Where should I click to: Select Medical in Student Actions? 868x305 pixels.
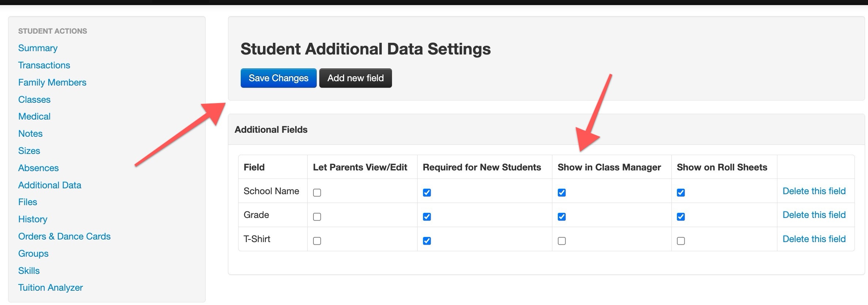tap(34, 116)
